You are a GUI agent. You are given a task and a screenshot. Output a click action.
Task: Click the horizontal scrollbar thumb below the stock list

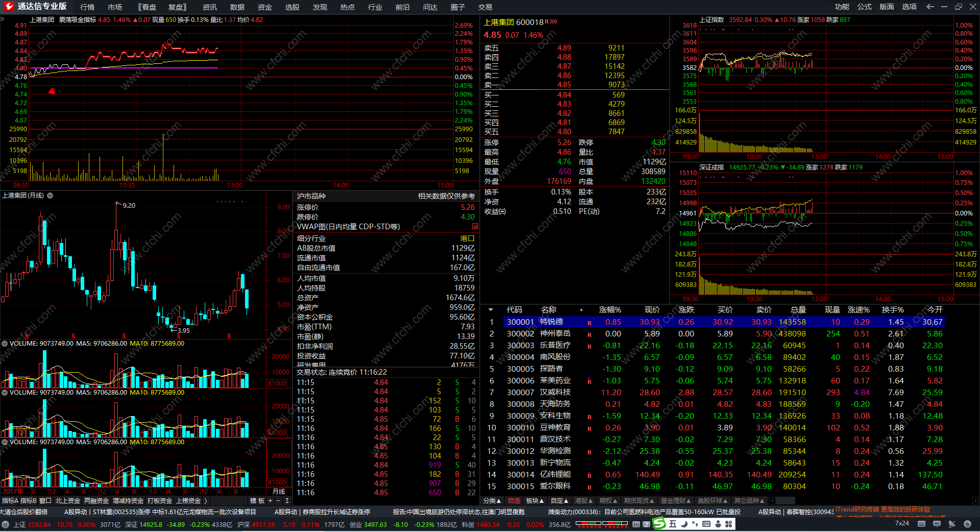[x=785, y=501]
